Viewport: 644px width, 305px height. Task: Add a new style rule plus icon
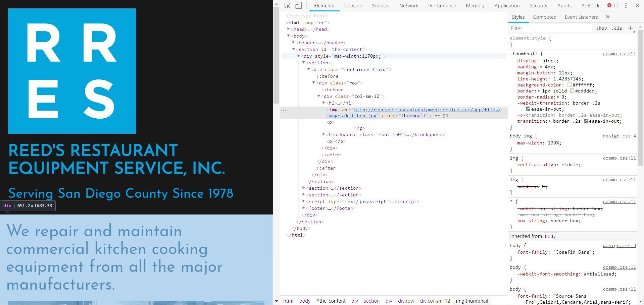point(630,28)
